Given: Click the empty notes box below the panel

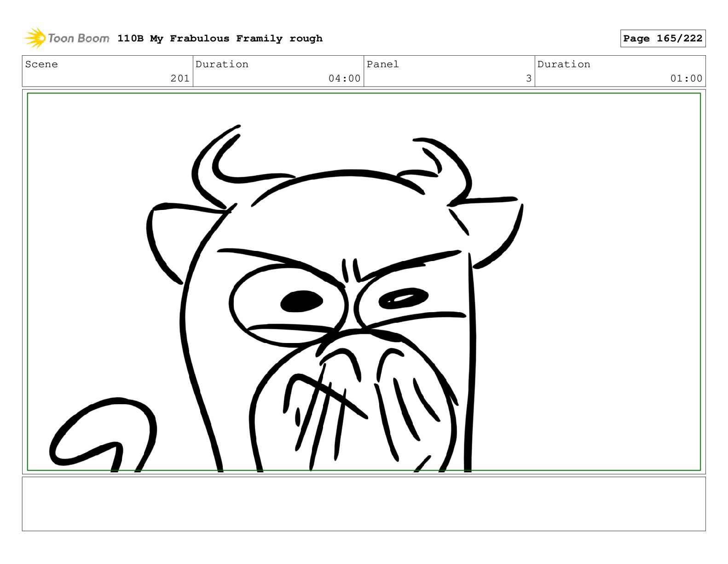Looking at the screenshot, I should click(x=364, y=504).
